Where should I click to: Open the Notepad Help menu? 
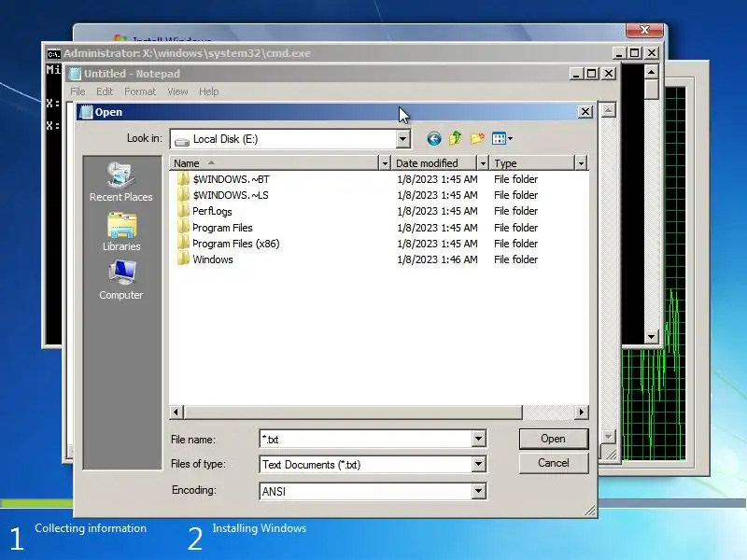208,91
